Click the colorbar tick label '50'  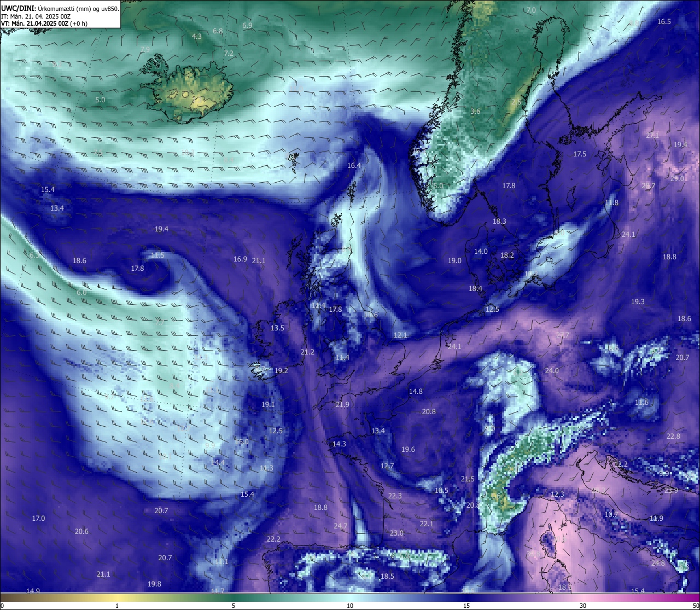pos(696,606)
